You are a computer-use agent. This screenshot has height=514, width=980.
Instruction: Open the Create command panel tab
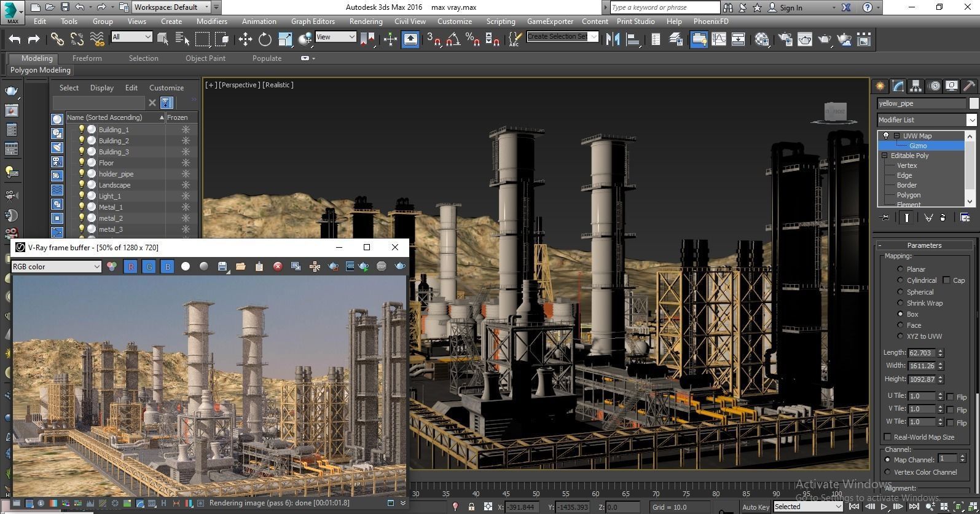[880, 86]
